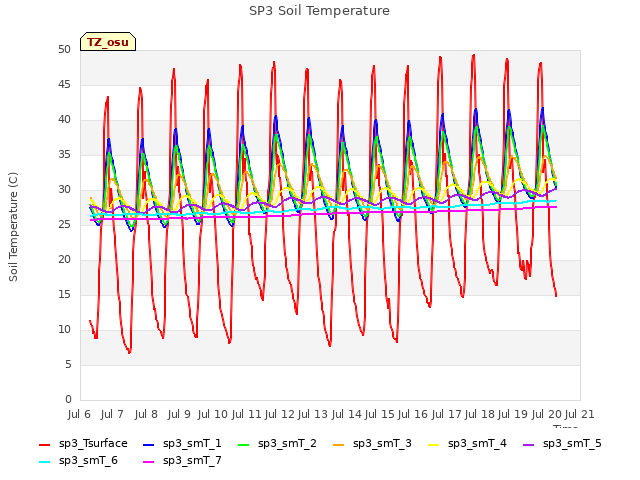Select the sp3_smT_7 legend label

(x=192, y=461)
